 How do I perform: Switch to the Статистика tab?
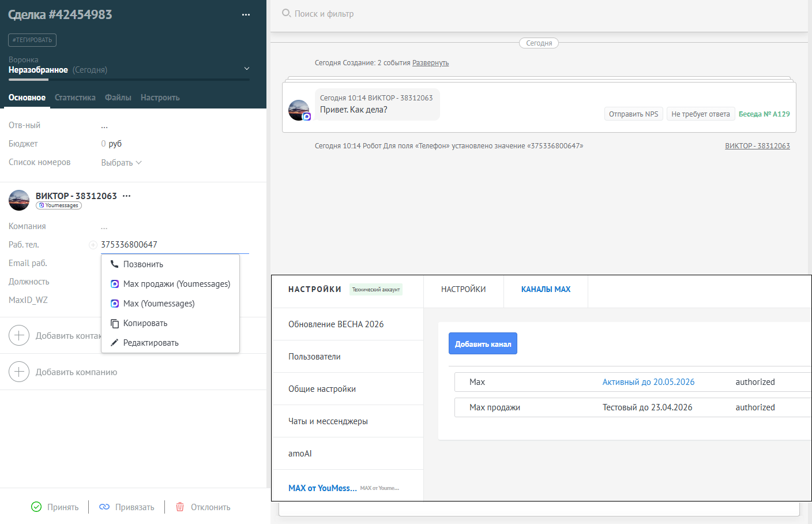click(75, 98)
